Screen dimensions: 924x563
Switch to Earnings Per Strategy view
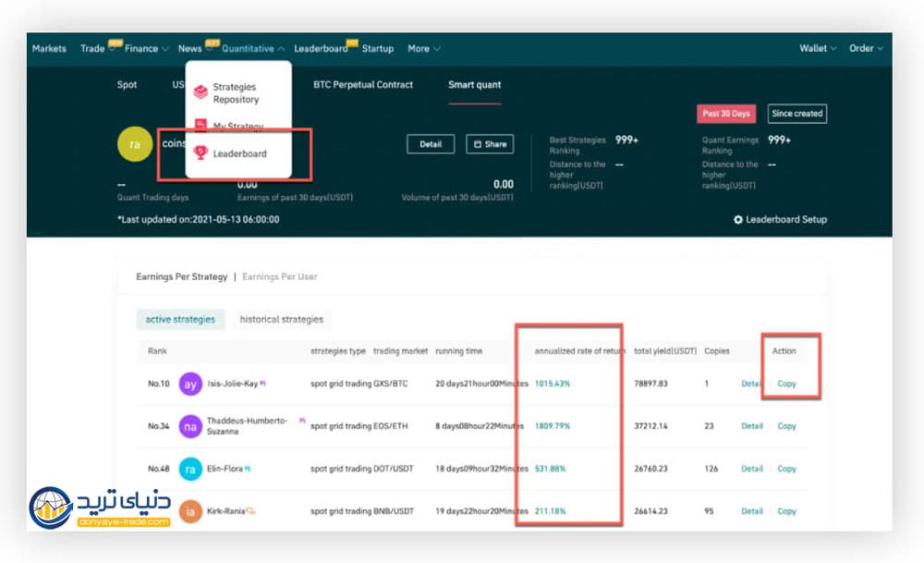click(181, 276)
